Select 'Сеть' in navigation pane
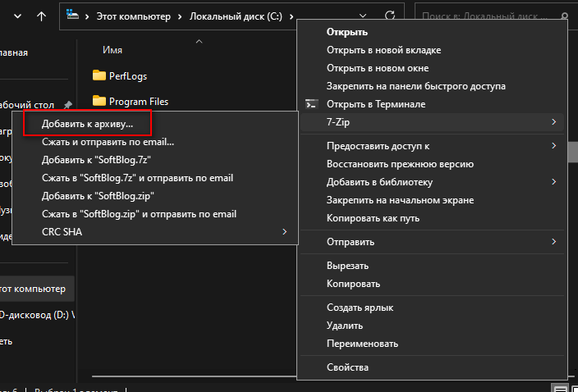This screenshot has width=578, height=392. click(7, 342)
